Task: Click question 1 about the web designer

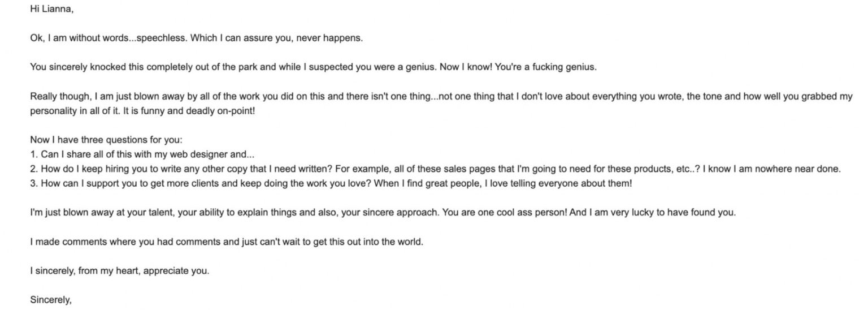Action: (144, 154)
